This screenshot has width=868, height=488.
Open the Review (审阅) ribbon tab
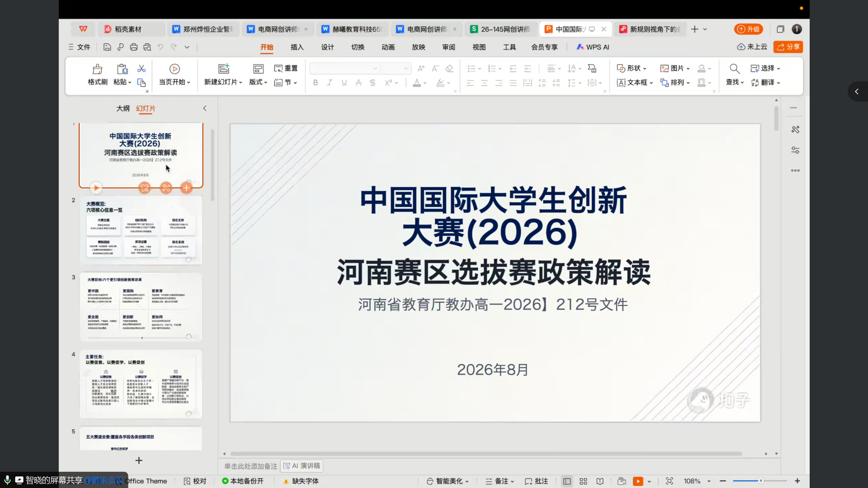pos(449,47)
